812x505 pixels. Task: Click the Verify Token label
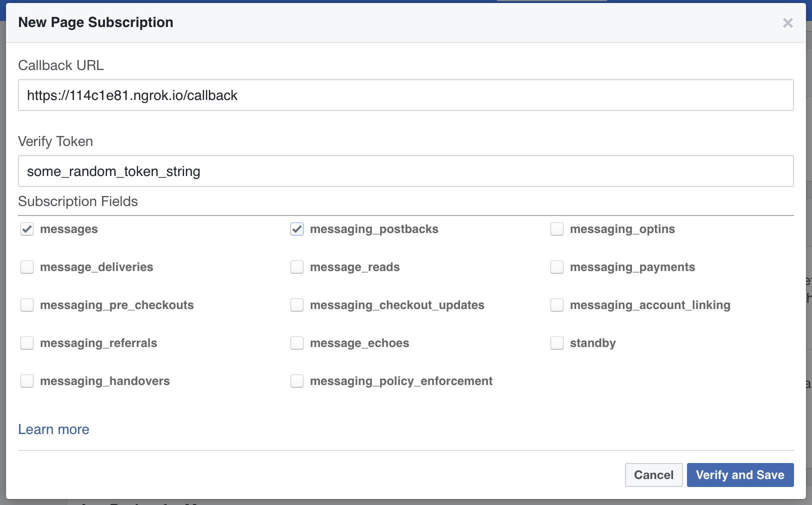[55, 141]
